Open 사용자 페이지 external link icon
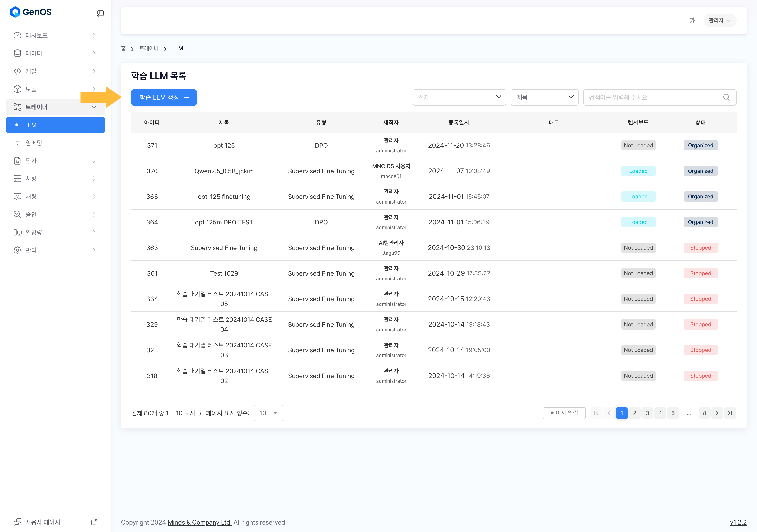Image resolution: width=757 pixels, height=532 pixels. pos(94,522)
